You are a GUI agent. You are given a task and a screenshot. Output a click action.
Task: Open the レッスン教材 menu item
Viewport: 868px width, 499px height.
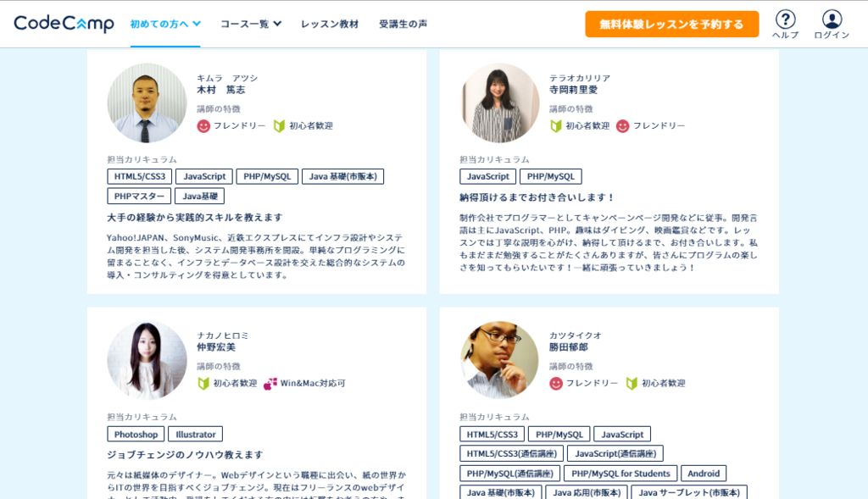330,24
